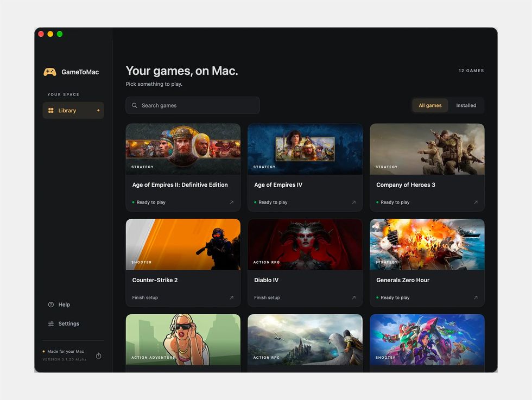Image resolution: width=532 pixels, height=400 pixels.
Task: Click the GameToMac controller logo icon
Action: pyautogui.click(x=50, y=72)
